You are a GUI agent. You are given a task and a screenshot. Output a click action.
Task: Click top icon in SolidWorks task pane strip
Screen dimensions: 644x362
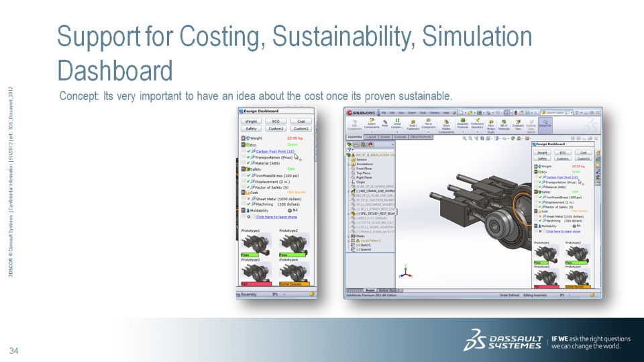pos(598,153)
